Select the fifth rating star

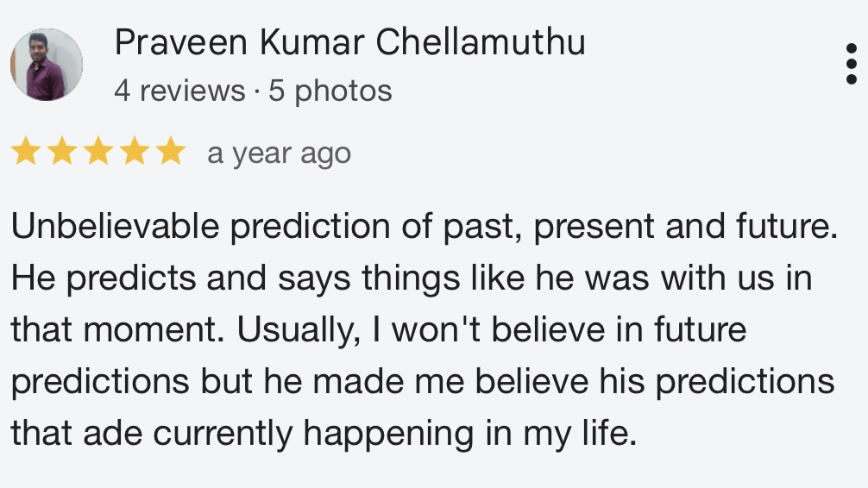tap(171, 151)
